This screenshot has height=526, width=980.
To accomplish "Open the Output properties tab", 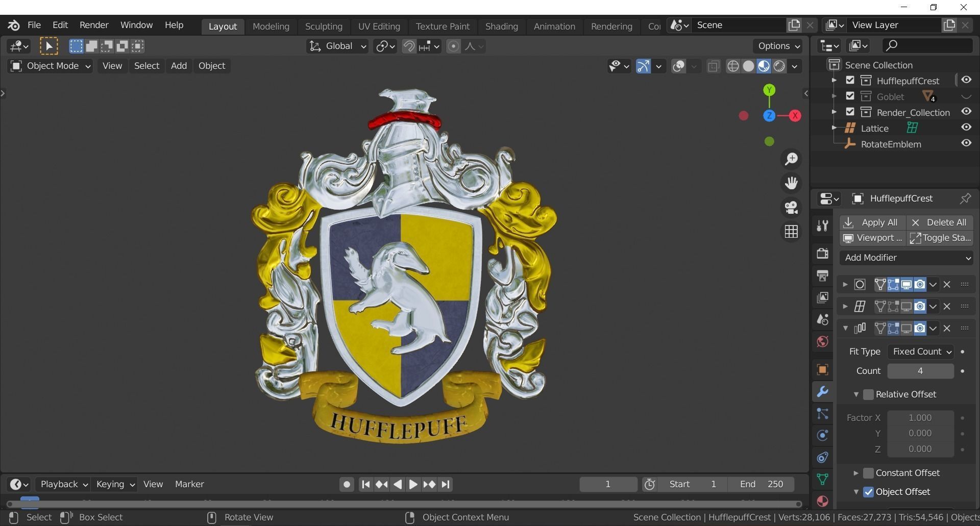I will (x=822, y=275).
